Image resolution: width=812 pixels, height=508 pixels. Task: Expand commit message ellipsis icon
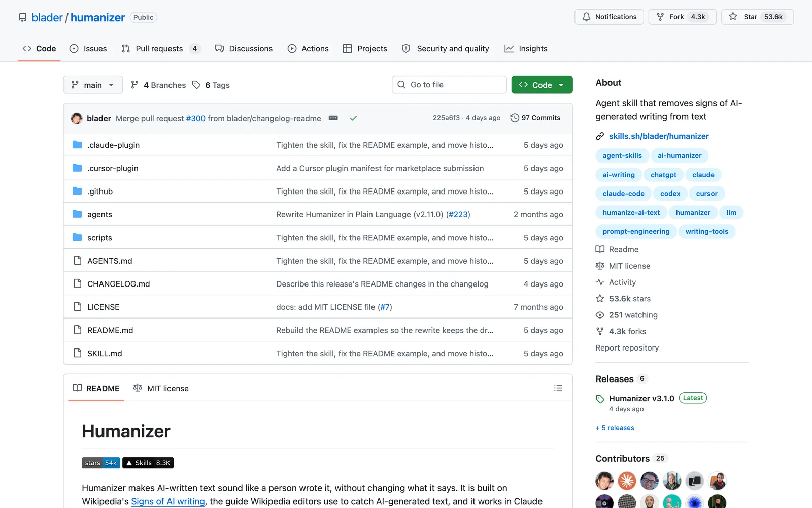333,118
